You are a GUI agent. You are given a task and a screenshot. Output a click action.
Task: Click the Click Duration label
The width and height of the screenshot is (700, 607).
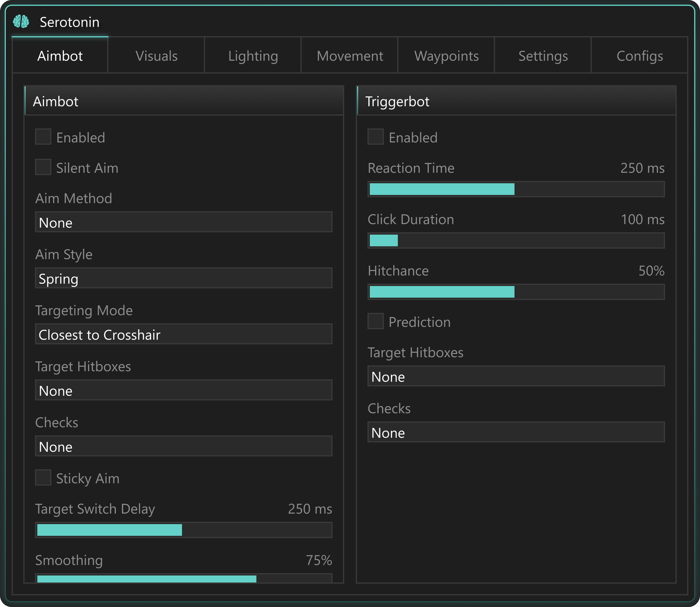click(x=411, y=220)
